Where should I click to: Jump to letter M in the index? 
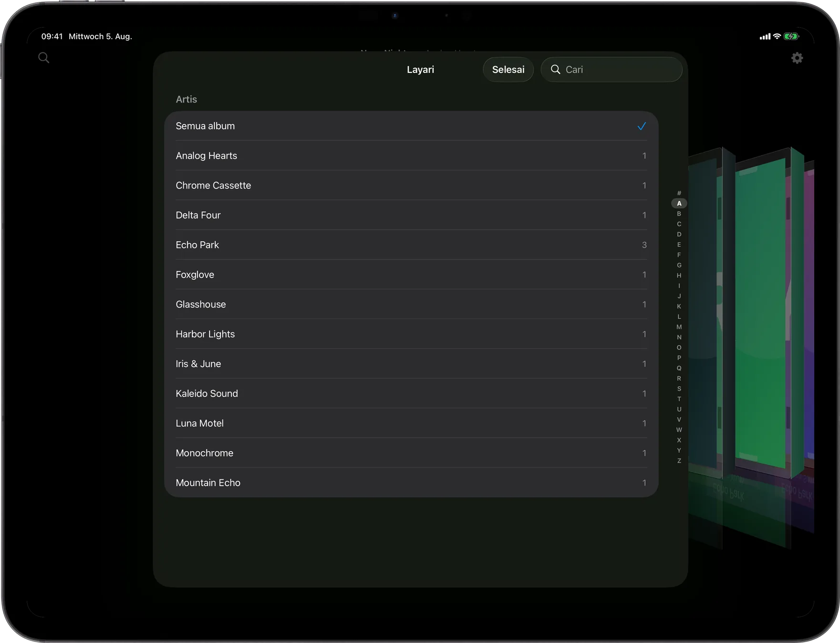point(679,327)
